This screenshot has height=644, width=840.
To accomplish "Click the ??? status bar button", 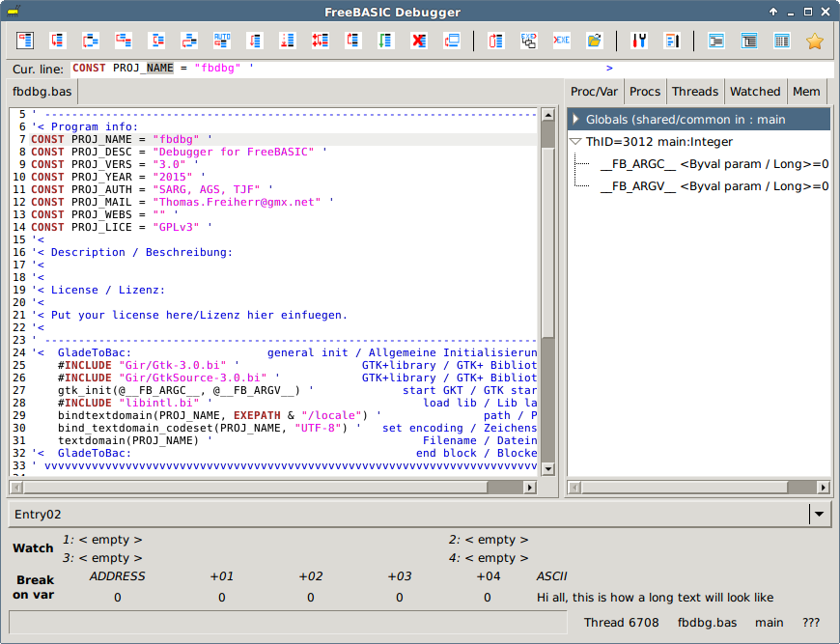I will pos(809,623).
